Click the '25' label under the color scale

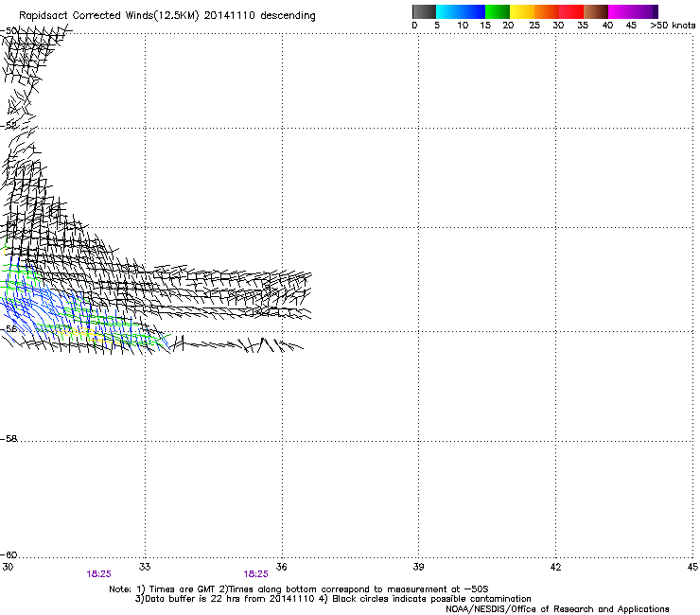[534, 26]
